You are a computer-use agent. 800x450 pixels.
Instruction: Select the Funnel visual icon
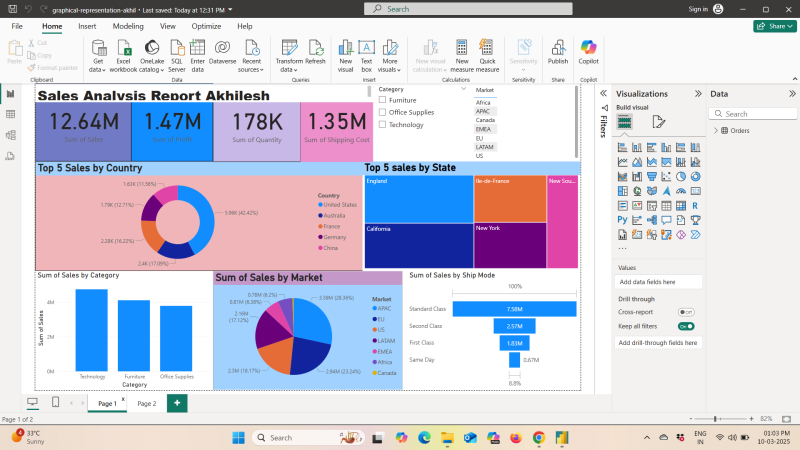click(652, 177)
